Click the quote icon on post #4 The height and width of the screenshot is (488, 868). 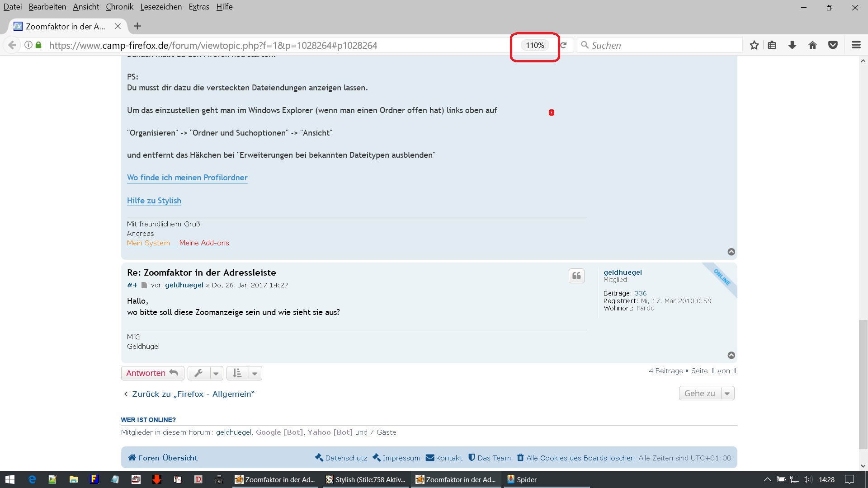(576, 276)
